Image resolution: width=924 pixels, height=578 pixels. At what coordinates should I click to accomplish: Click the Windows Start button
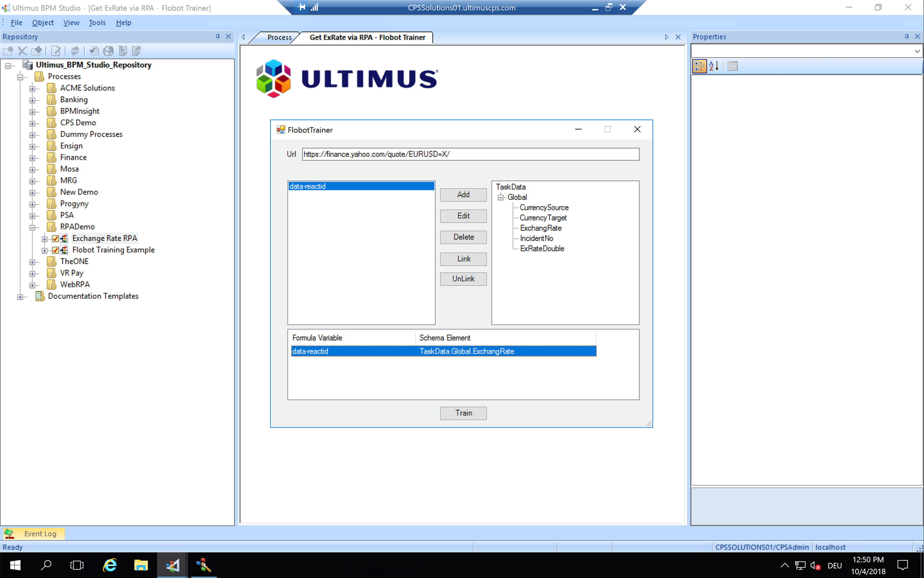15,565
